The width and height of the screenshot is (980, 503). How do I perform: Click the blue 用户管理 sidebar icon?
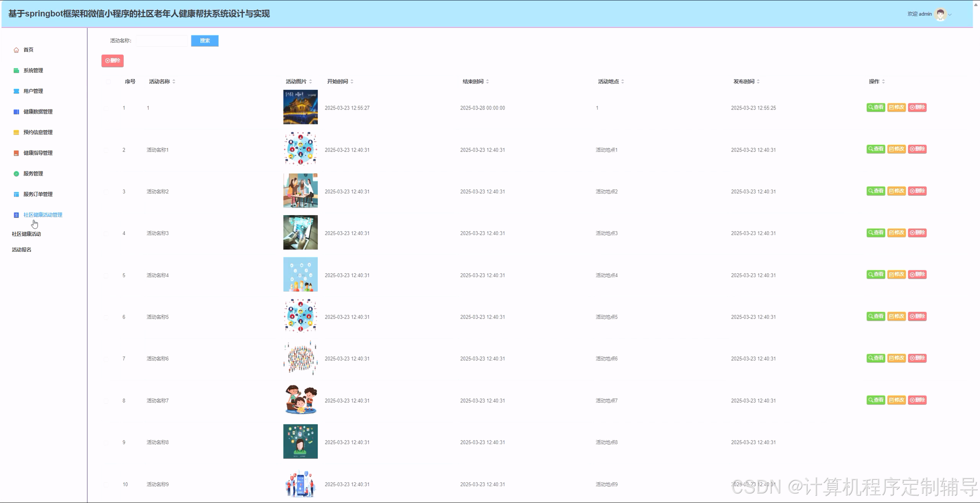(16, 91)
